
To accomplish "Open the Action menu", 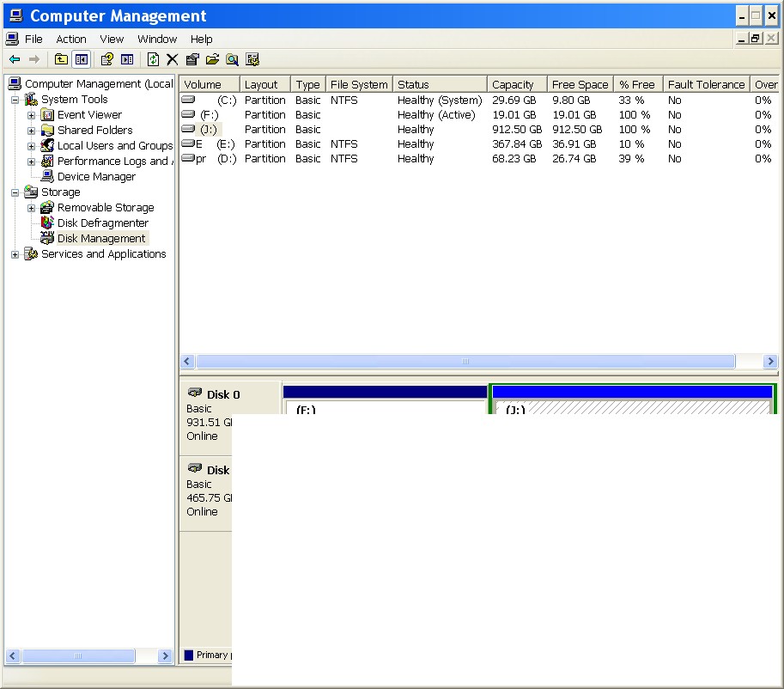I will (x=71, y=39).
